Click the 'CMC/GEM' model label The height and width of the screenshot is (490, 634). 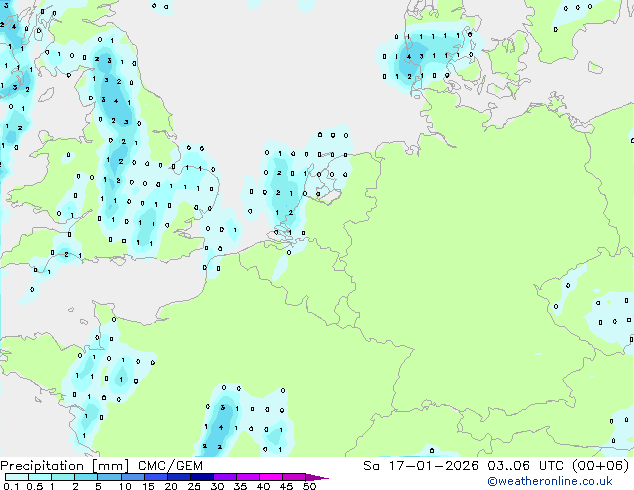click(x=170, y=466)
